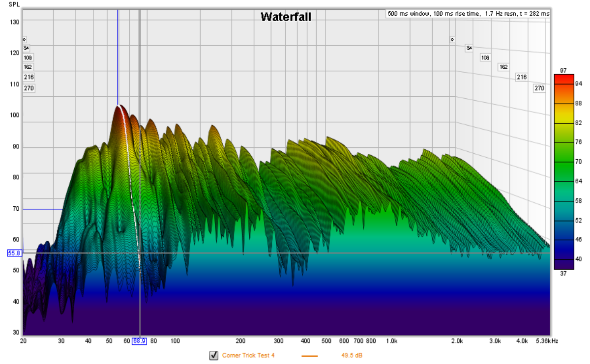590x364 pixels.
Task: Select the 216 ms time label on left
Action: tap(29, 77)
